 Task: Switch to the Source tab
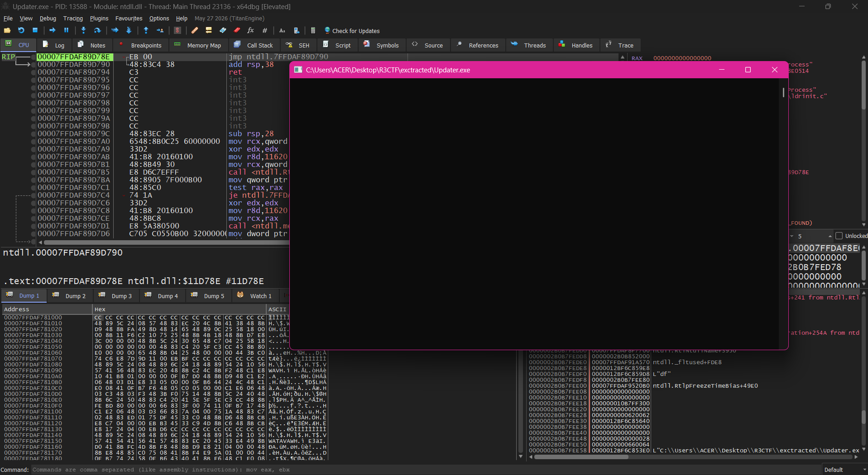(428, 45)
